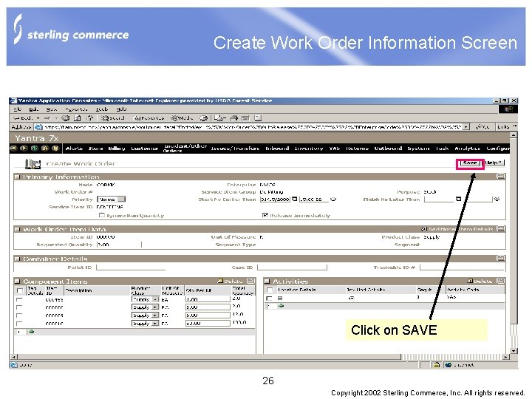Collapse the Container Details panel

coord(500,258)
